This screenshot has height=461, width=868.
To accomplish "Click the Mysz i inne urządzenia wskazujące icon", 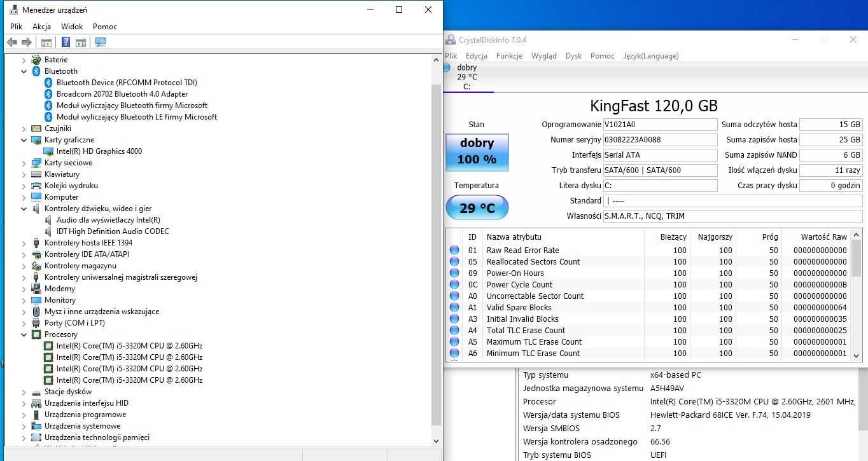I will [36, 312].
